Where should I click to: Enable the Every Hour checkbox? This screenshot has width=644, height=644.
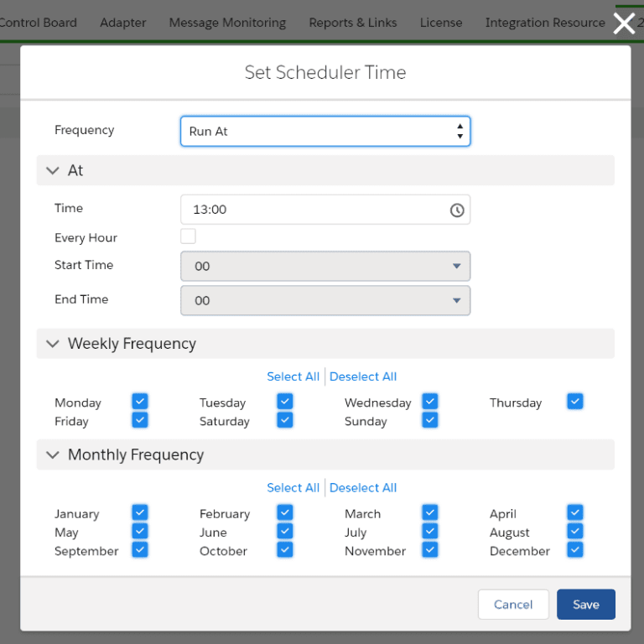pos(188,236)
